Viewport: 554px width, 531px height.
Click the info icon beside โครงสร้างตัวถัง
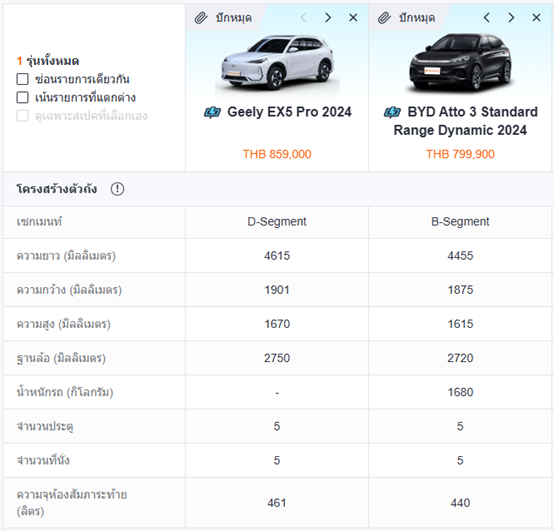pyautogui.click(x=117, y=189)
